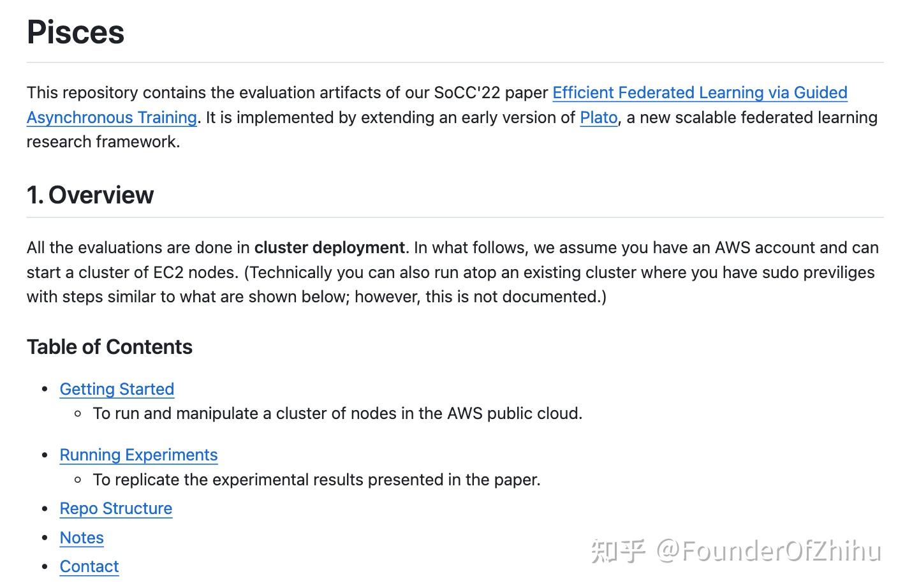Click the bold cluster deployment text
905x588 pixels.
[329, 247]
